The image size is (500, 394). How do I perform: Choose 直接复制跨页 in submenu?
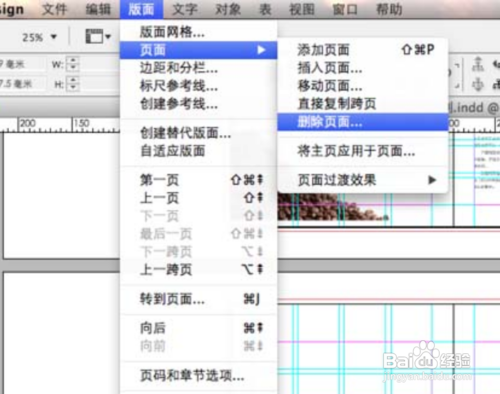click(x=362, y=104)
